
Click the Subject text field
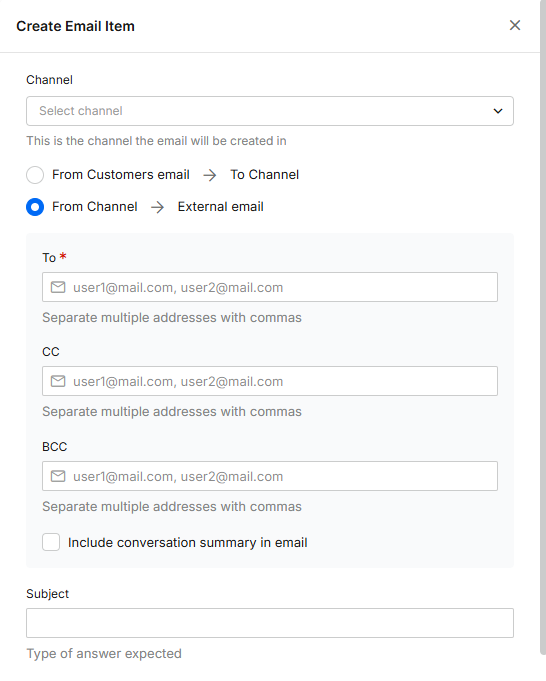[270, 623]
